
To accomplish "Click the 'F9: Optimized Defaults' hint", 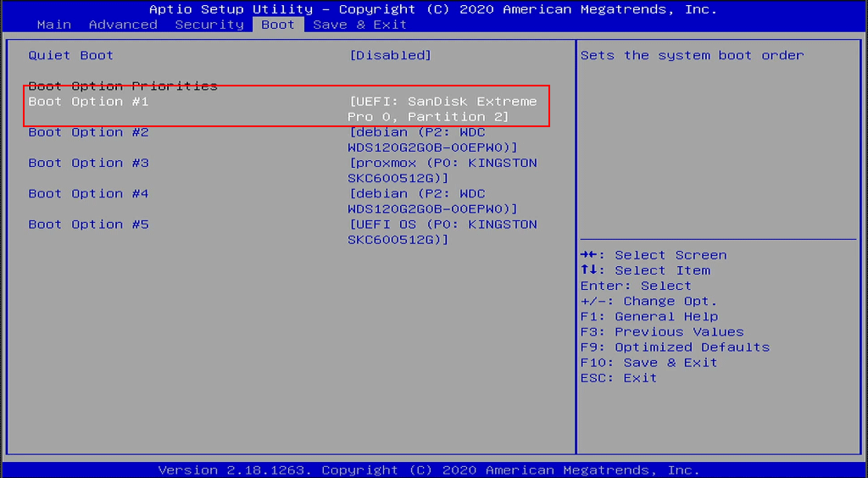I will (x=675, y=347).
